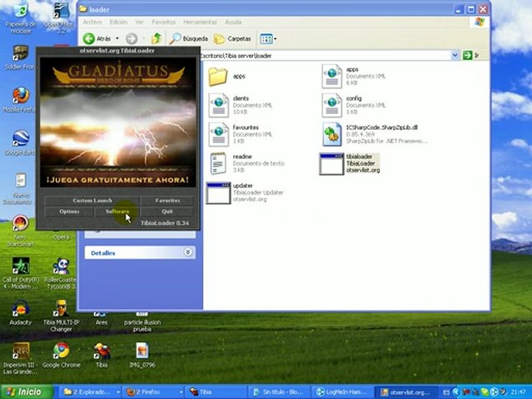Click Quit button in TibiaLoader

pyautogui.click(x=167, y=211)
